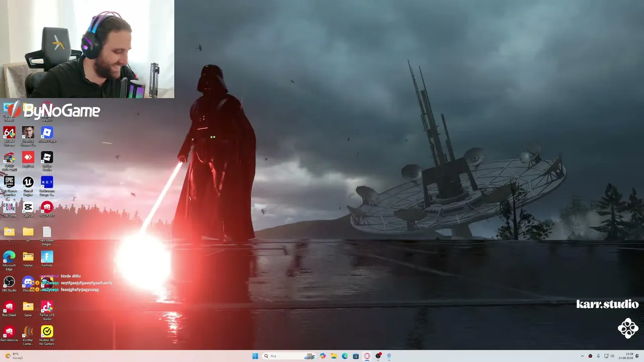The image size is (644, 362).
Task: Launch the Crab Game desktop icon
Action: click(x=9, y=209)
